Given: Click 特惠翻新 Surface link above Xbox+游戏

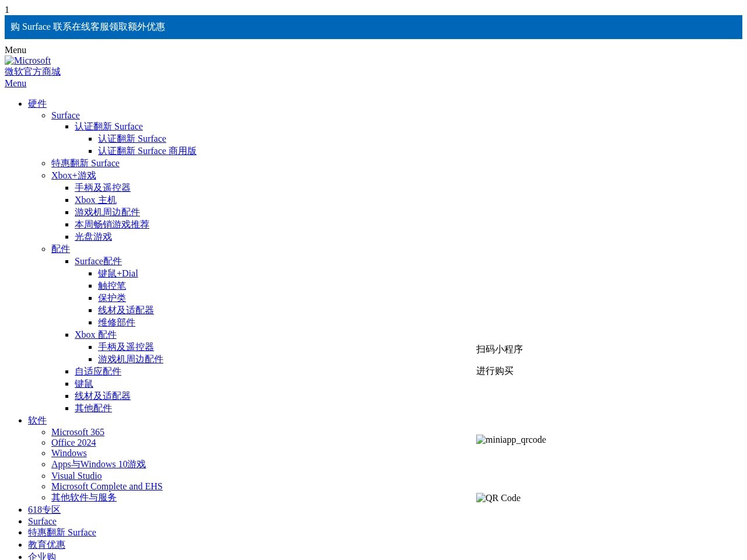Looking at the screenshot, I should coord(85,163).
